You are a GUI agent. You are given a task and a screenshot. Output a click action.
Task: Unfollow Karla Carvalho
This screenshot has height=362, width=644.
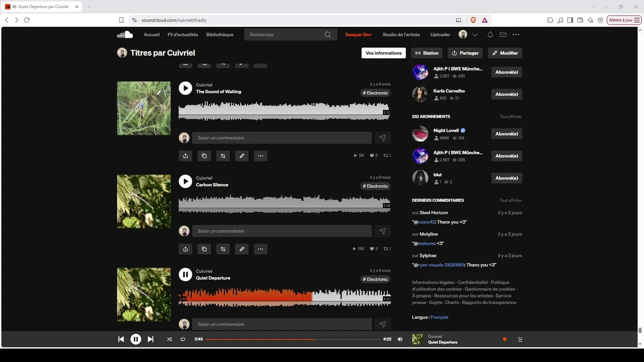click(x=507, y=94)
